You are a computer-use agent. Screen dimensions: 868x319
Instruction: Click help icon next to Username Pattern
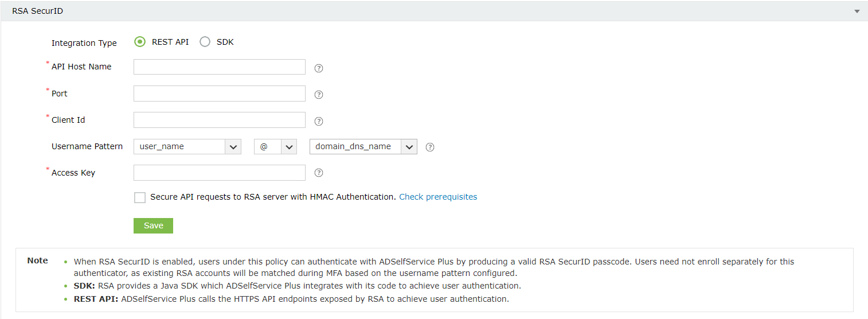[430, 147]
